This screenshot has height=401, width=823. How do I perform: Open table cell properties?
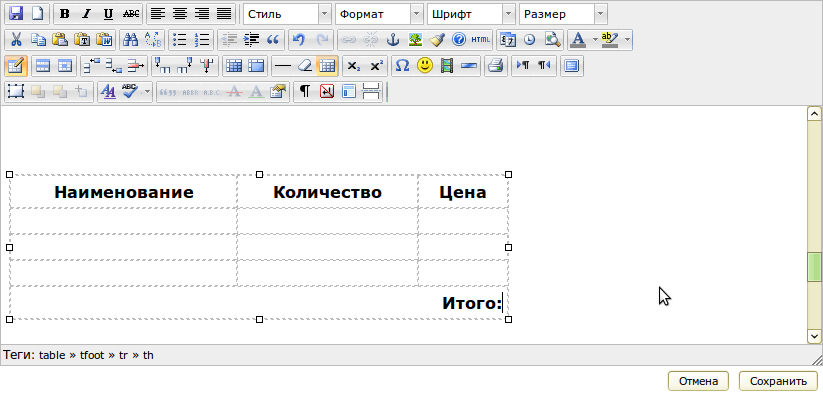65,66
